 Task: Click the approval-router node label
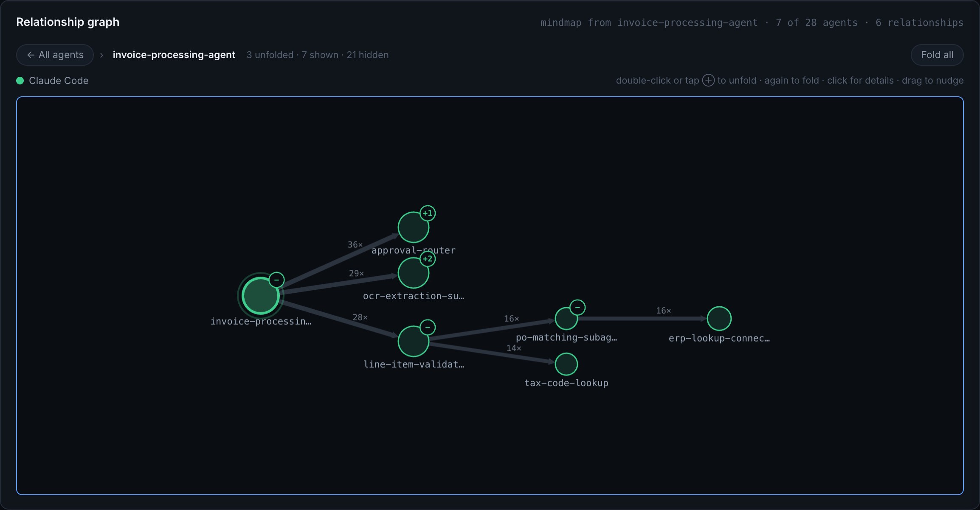[413, 250]
